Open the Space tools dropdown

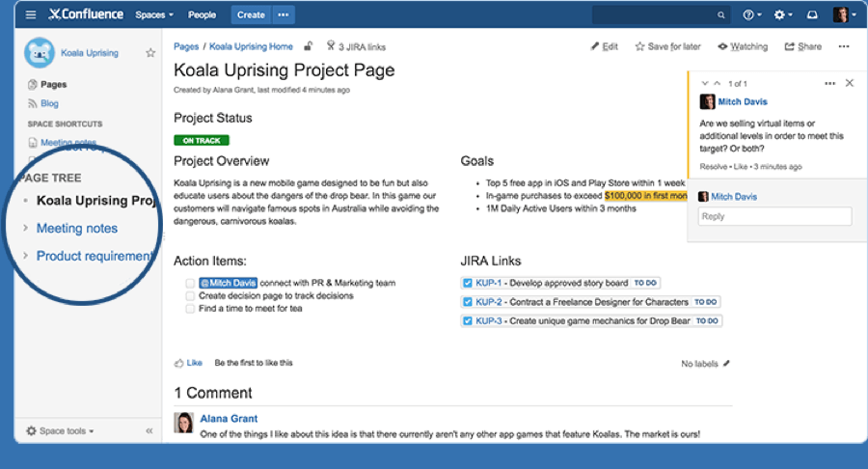point(61,430)
